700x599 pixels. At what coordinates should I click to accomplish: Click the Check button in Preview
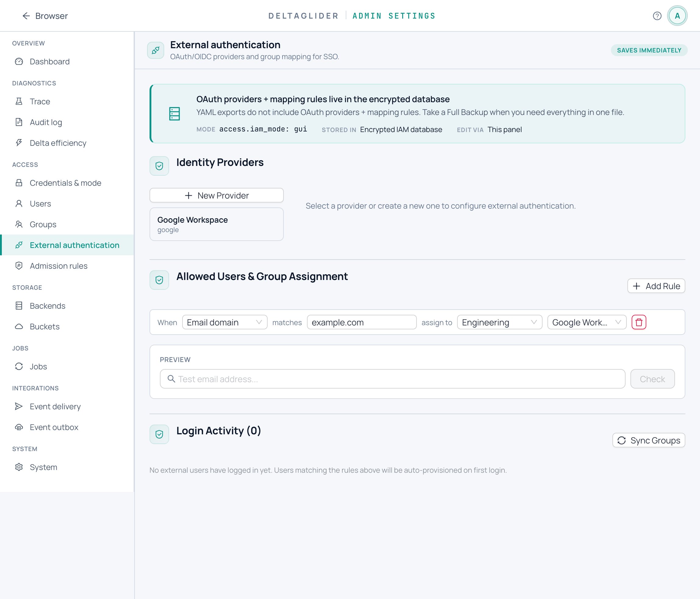tap(652, 379)
